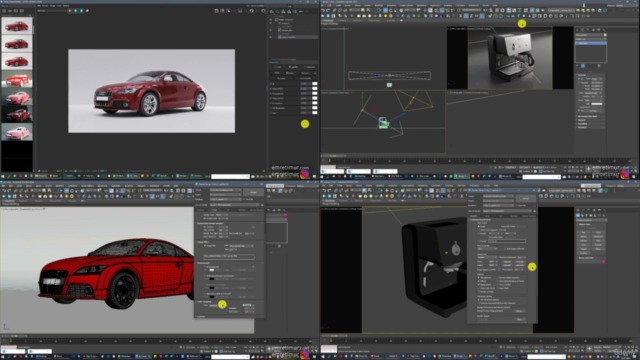The width and height of the screenshot is (640, 360).
Task: Click Frames input field in Time Output section
Action: click(507, 241)
